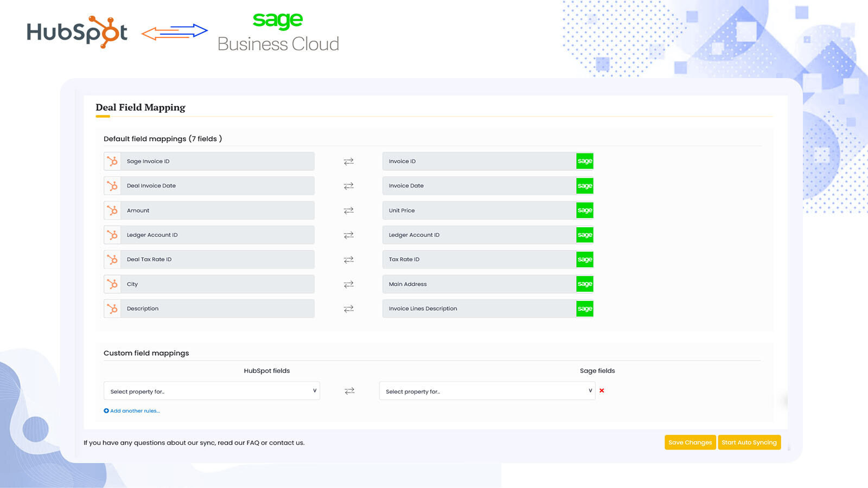Select the Deal Invoice Date HubSpot field
The image size is (868, 488).
pyautogui.click(x=217, y=185)
